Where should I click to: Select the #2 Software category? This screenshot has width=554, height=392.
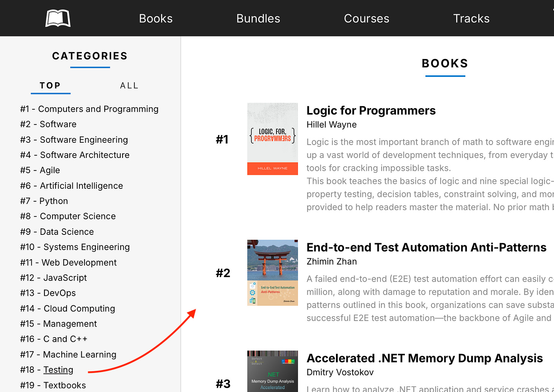(x=48, y=124)
